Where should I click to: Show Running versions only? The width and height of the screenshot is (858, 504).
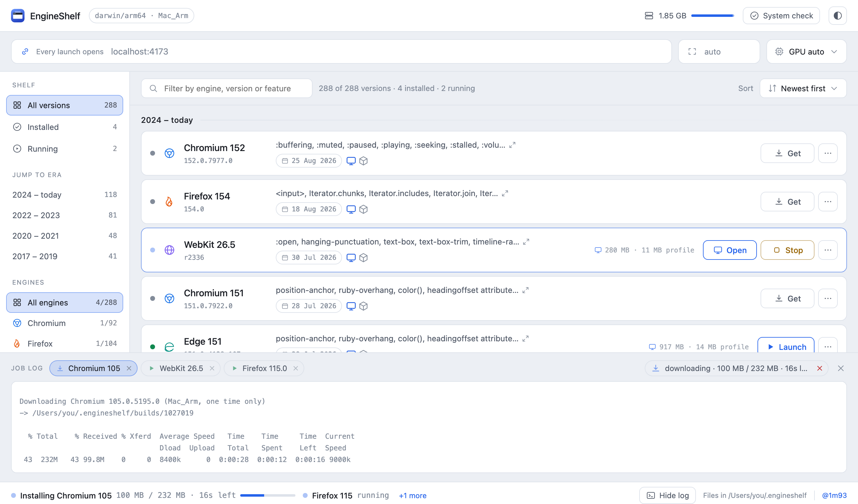pos(65,149)
